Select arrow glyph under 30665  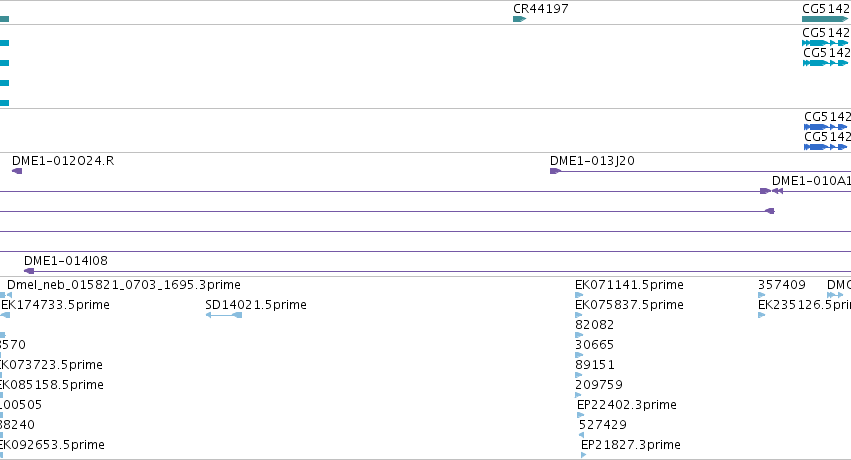579,355
